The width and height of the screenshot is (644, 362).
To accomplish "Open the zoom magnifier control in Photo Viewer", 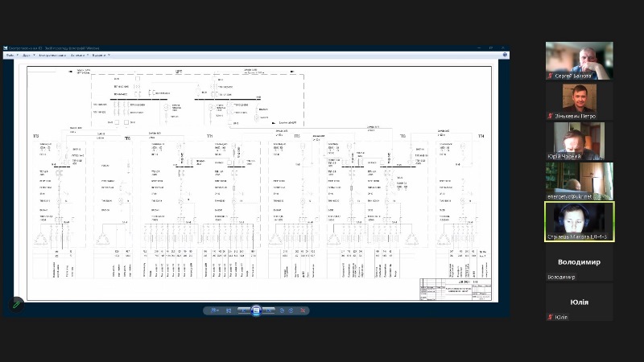I will (x=214, y=311).
